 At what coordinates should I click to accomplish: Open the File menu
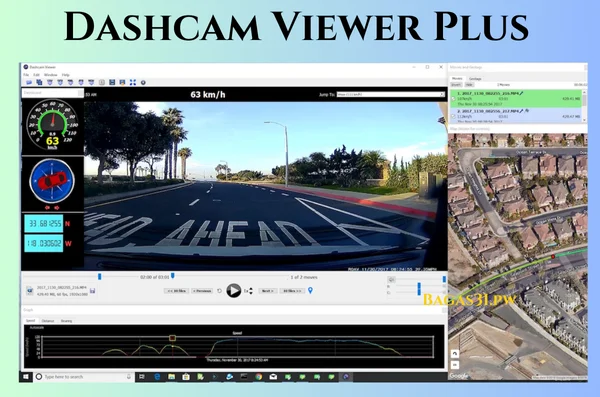(26, 75)
